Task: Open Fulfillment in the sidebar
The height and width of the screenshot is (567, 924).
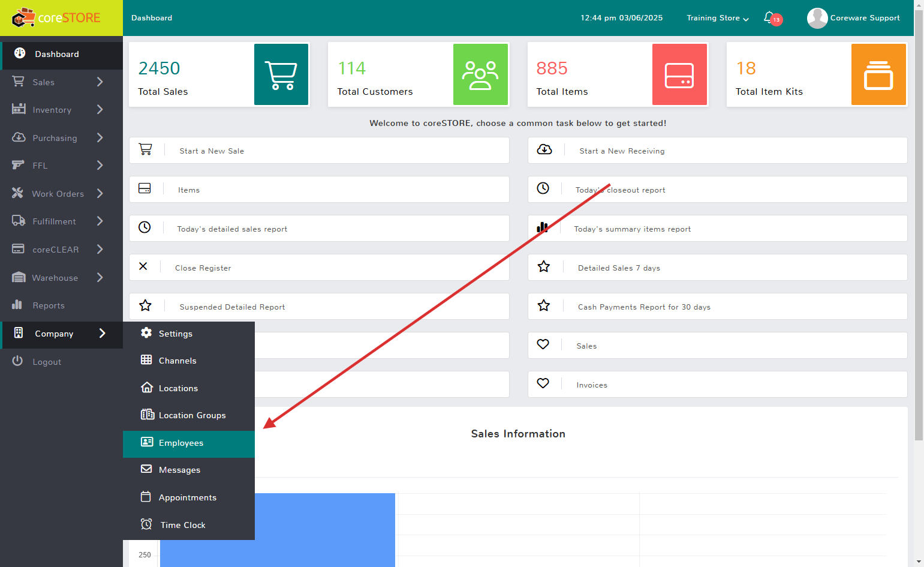Action: coord(61,221)
